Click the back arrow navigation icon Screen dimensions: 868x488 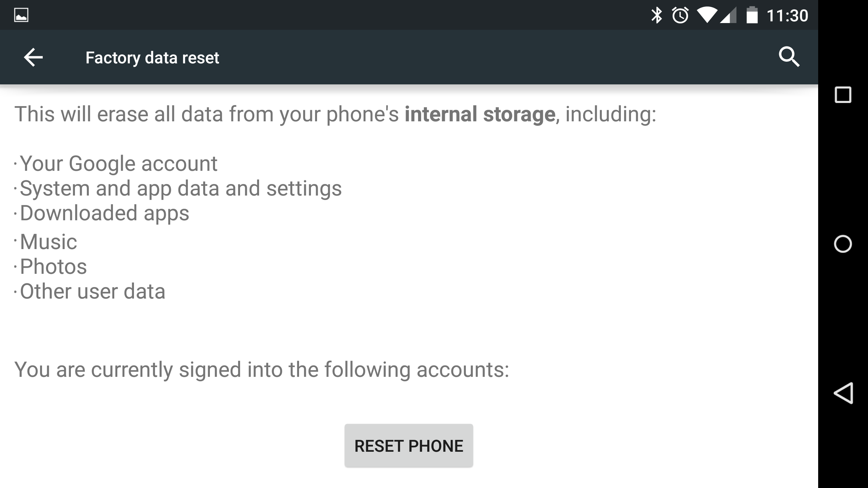33,57
